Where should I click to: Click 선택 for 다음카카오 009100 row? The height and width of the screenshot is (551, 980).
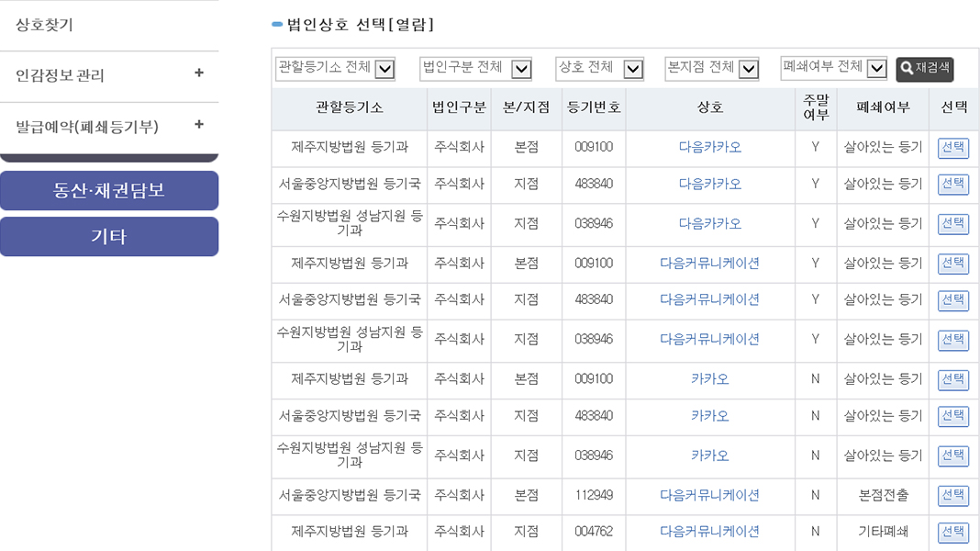pos(953,148)
